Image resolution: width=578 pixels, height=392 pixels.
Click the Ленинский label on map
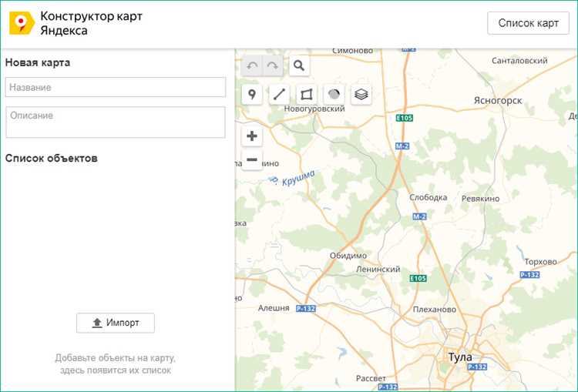click(378, 270)
